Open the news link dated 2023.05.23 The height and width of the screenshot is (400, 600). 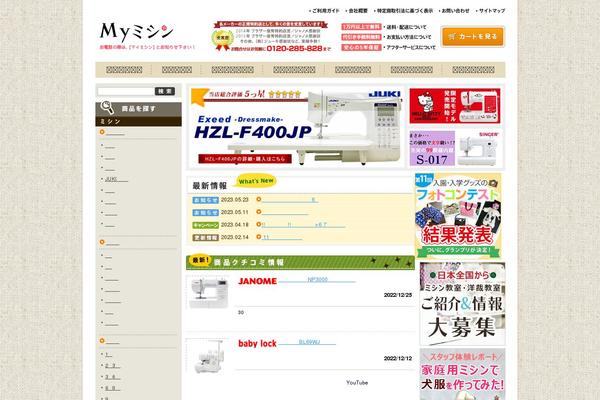coord(290,200)
